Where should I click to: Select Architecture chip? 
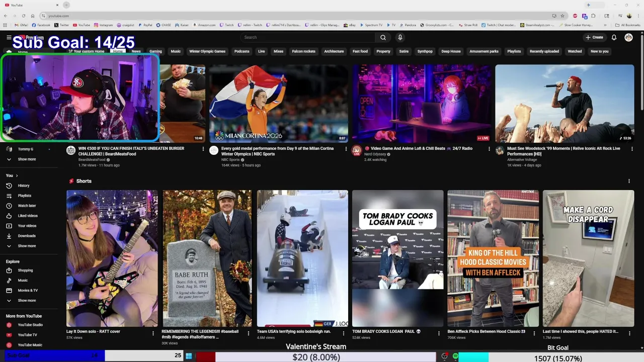coord(334,51)
